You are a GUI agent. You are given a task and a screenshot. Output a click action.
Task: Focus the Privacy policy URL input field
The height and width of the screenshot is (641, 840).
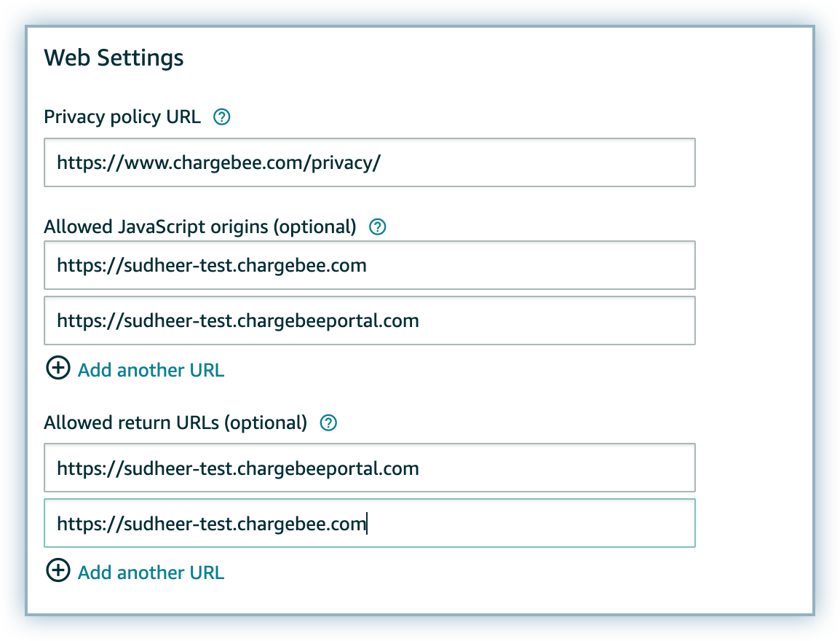click(369, 162)
